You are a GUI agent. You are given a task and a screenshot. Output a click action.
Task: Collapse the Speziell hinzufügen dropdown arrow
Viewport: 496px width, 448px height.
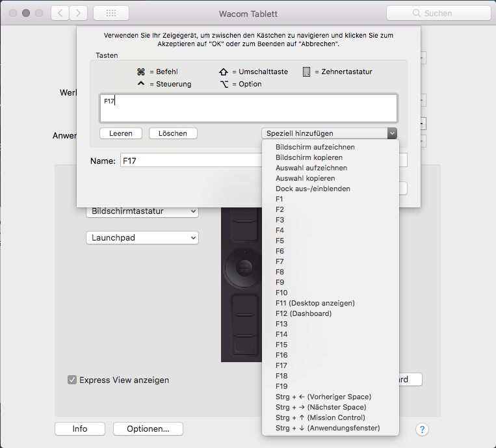(x=392, y=133)
